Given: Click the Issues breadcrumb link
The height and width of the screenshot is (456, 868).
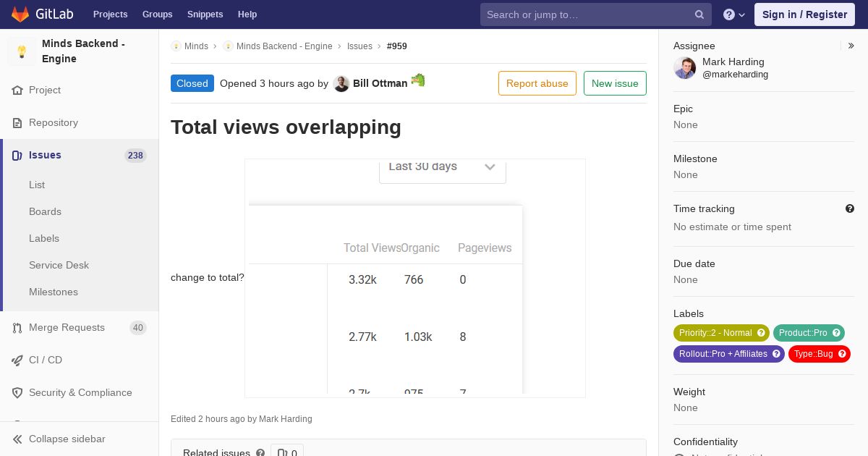Looking at the screenshot, I should click(359, 46).
